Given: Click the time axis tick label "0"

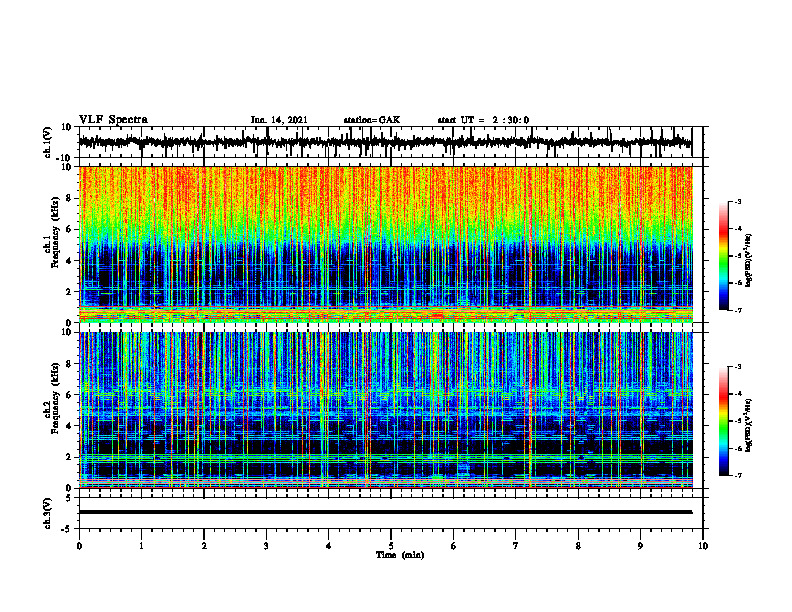Looking at the screenshot, I should (79, 546).
